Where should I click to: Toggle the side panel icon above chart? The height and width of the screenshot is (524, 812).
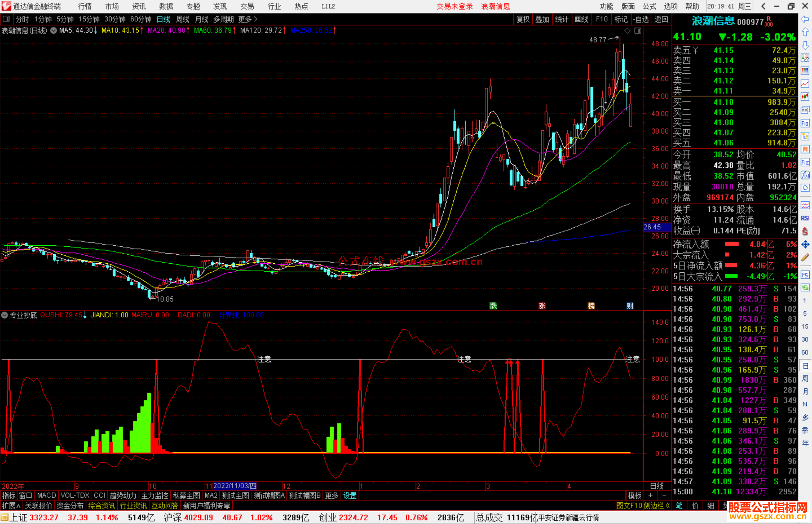point(638,31)
